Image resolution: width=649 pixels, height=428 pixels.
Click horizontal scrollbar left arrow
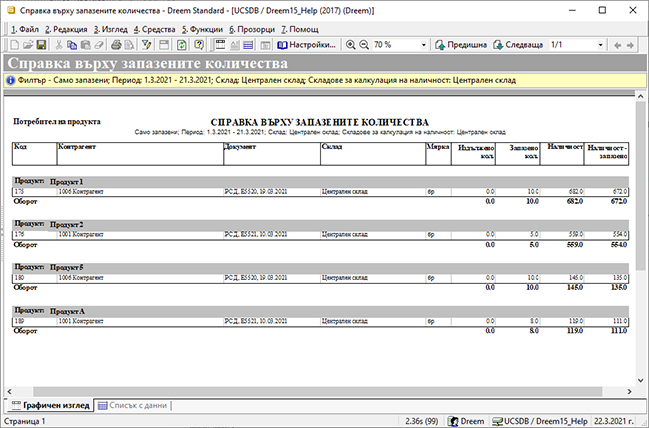(x=9, y=391)
